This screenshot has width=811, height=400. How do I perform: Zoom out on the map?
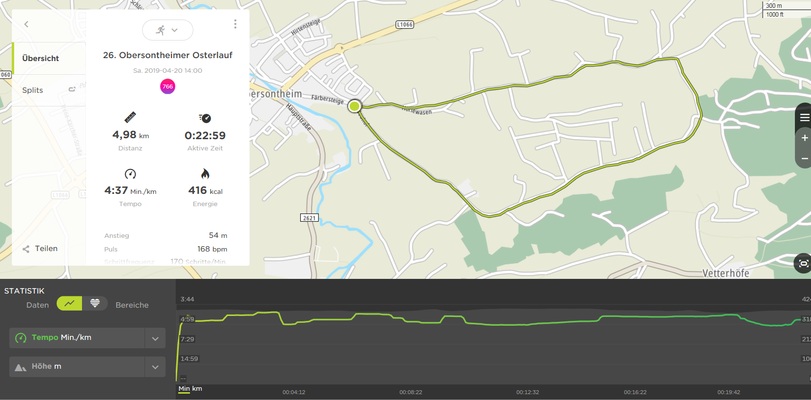804,159
